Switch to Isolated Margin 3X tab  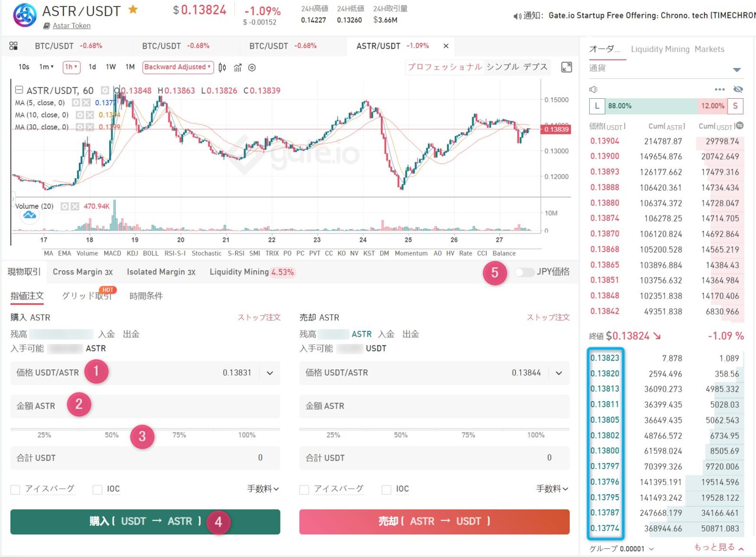(x=161, y=272)
